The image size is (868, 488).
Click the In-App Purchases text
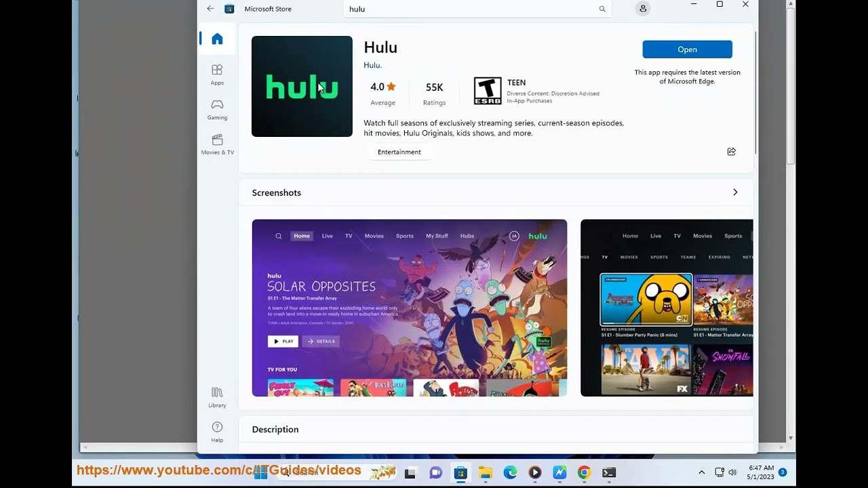(x=530, y=101)
